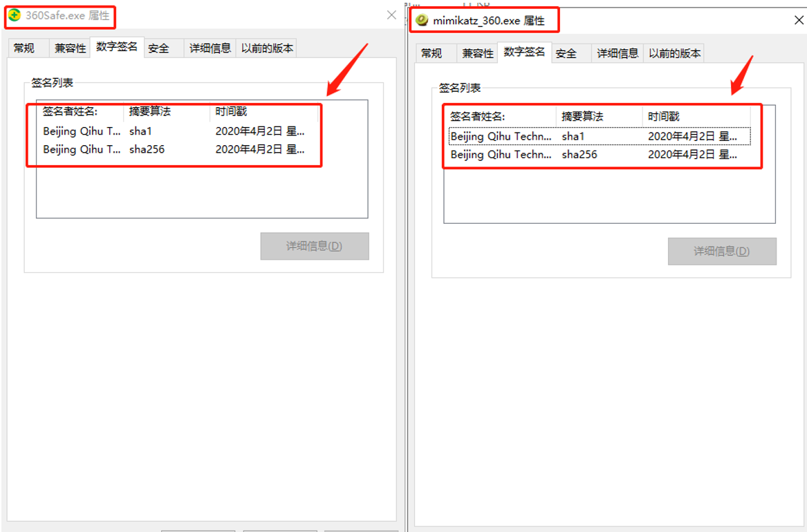Select 数字签名 tab in 360Safe.exe properties
The image size is (807, 532).
tap(117, 47)
